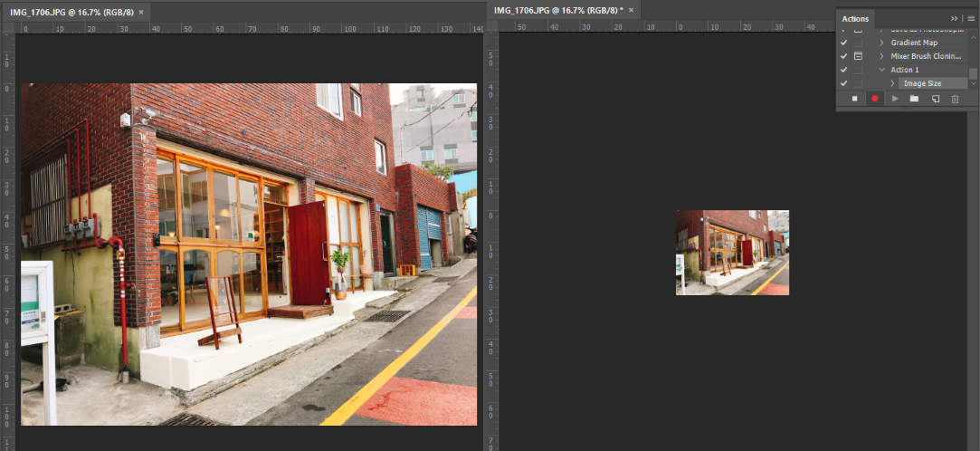Click the red Begin recording button
The image size is (980, 451).
(x=874, y=99)
